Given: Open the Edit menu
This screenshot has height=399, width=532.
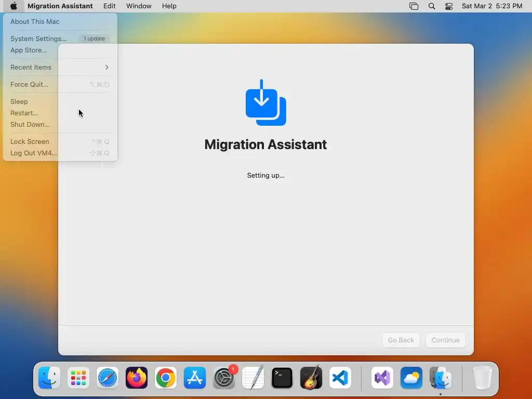Looking at the screenshot, I should [x=109, y=6].
